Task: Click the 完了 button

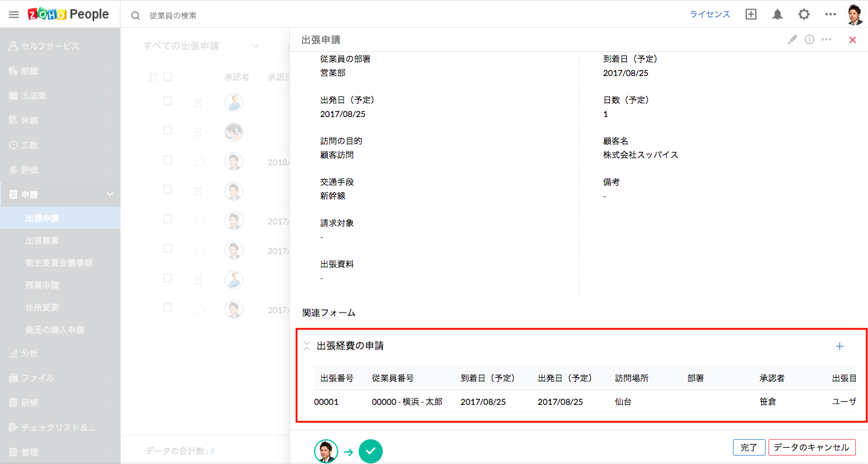Action: (749, 447)
